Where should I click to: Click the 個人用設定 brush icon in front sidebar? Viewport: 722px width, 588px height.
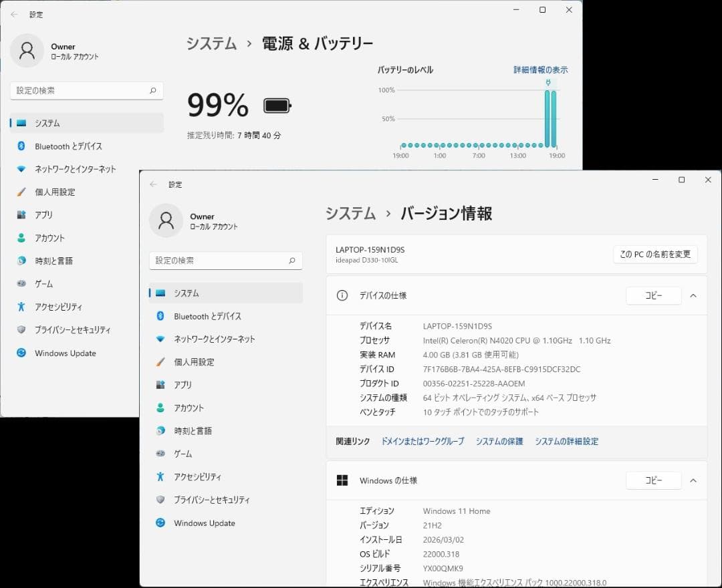coord(160,362)
